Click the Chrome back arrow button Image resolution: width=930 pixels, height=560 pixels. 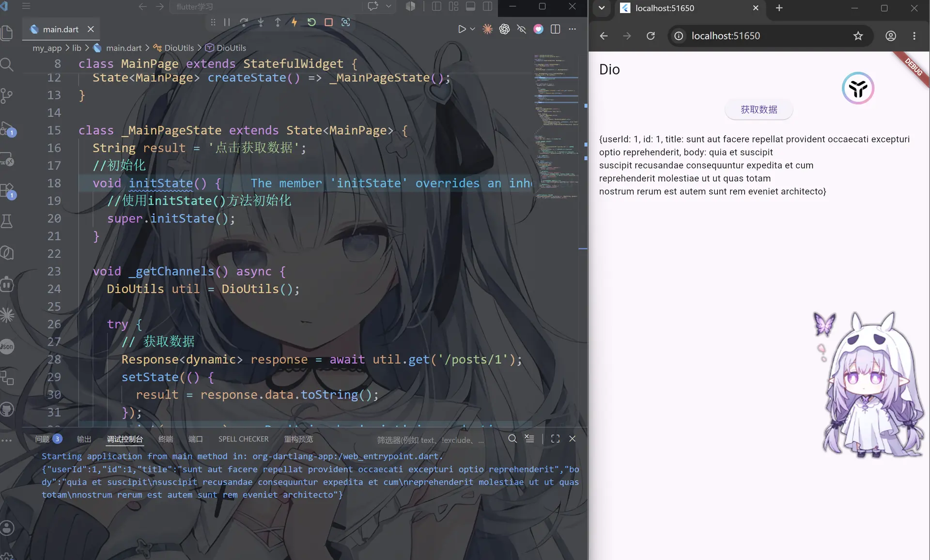(x=604, y=36)
